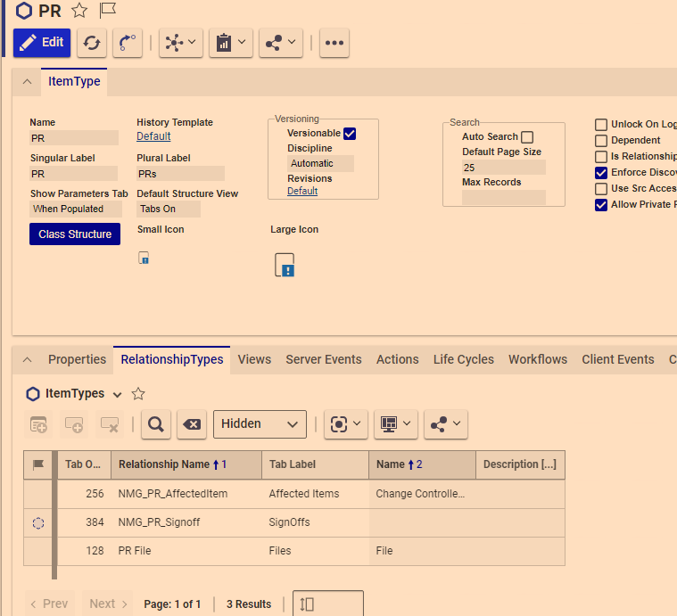677x616 pixels.
Task: Open the three-dots more options menu
Action: 334,43
